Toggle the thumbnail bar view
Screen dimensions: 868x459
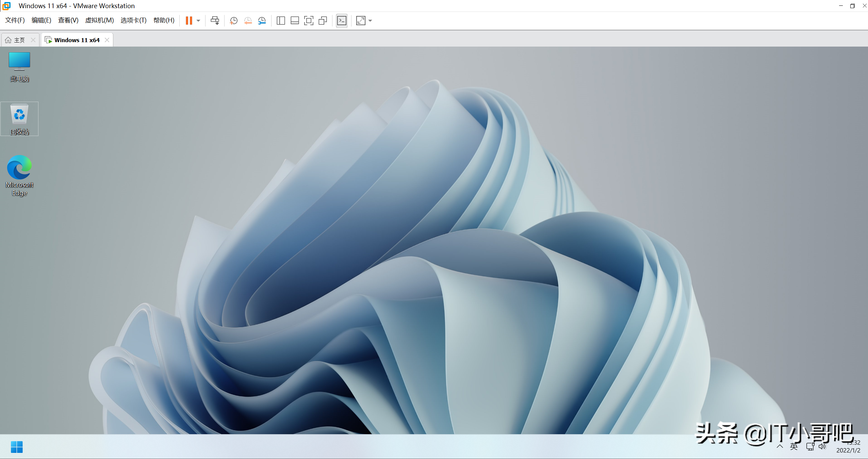point(295,21)
